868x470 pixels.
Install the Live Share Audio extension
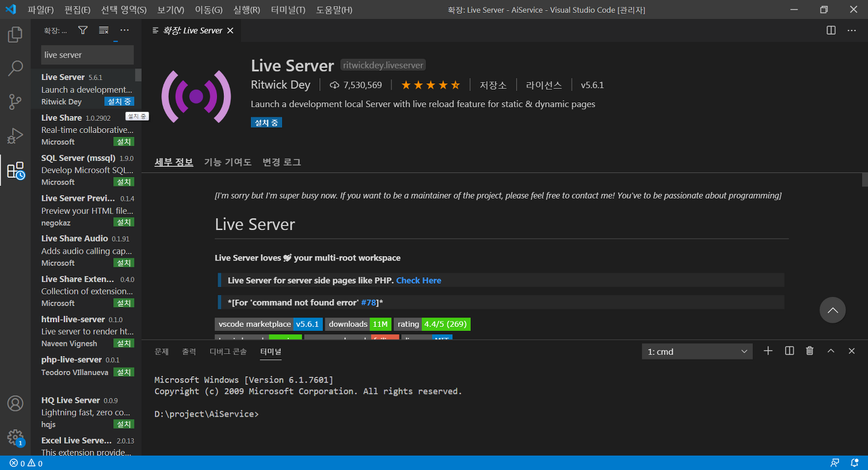(124, 263)
